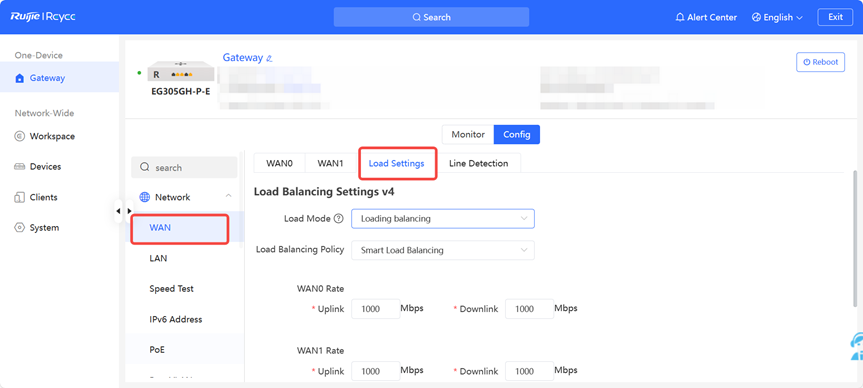The width and height of the screenshot is (863, 388).
Task: Click the WAN0 Downlink rate field
Action: click(x=529, y=309)
